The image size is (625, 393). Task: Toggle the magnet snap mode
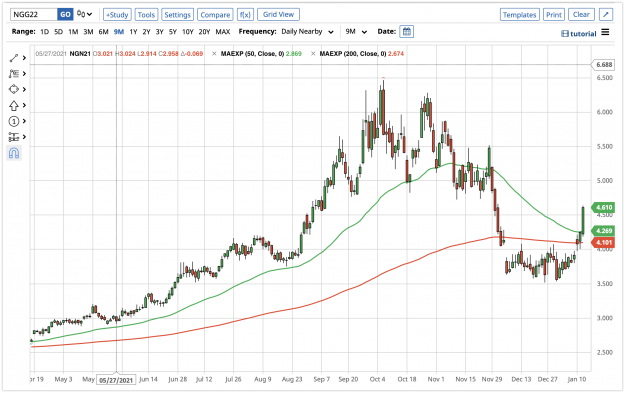[x=14, y=153]
